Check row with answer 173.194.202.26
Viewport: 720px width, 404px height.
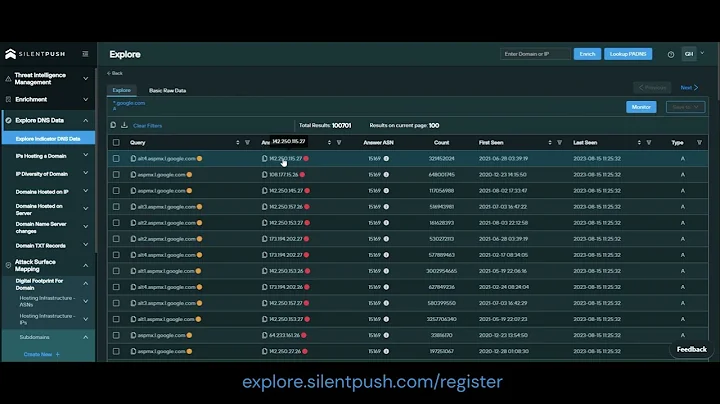116,287
